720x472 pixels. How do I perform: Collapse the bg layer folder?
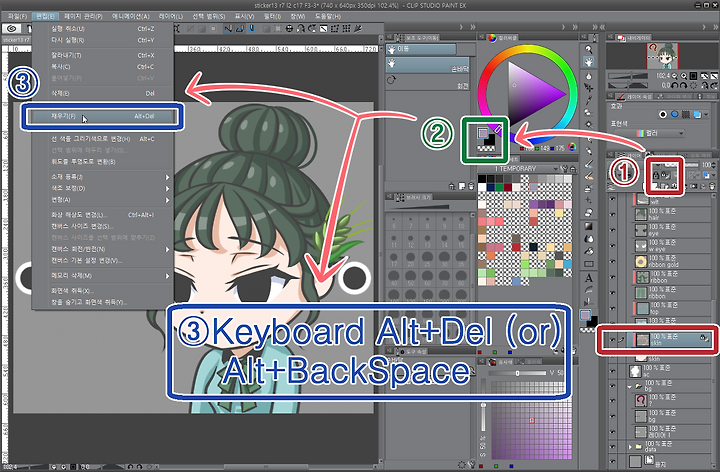[x=630, y=387]
